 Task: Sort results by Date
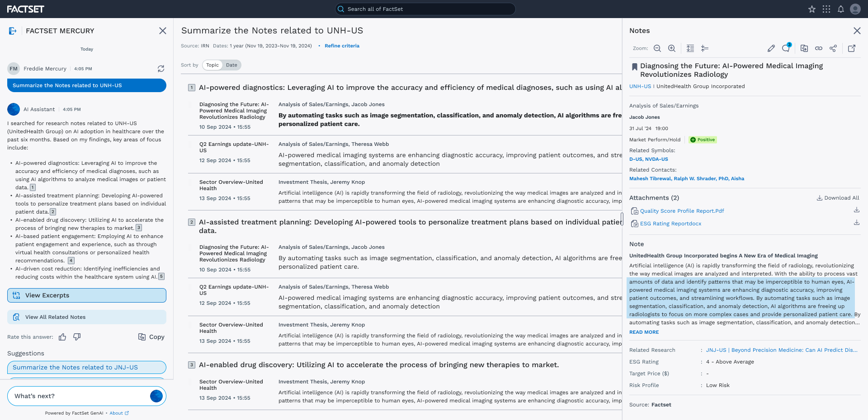click(x=231, y=65)
